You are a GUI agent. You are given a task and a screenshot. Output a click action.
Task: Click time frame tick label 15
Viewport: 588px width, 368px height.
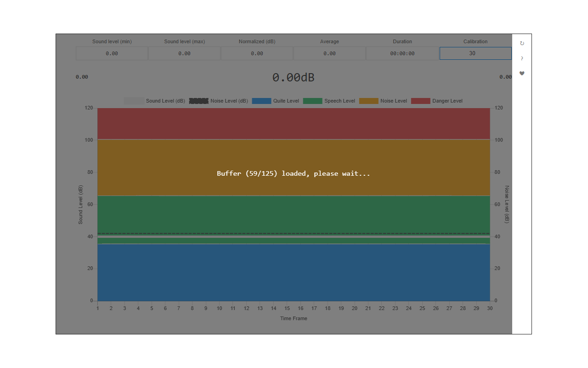point(287,308)
